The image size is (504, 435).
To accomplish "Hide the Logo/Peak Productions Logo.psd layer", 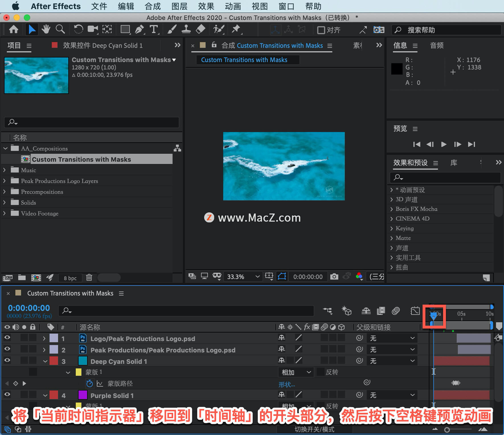I will pyautogui.click(x=7, y=338).
